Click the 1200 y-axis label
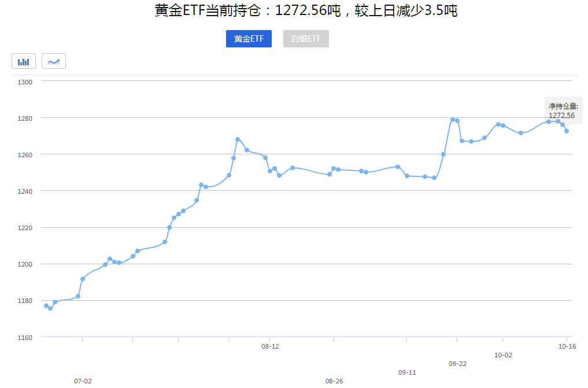The height and width of the screenshot is (388, 588). click(x=25, y=264)
